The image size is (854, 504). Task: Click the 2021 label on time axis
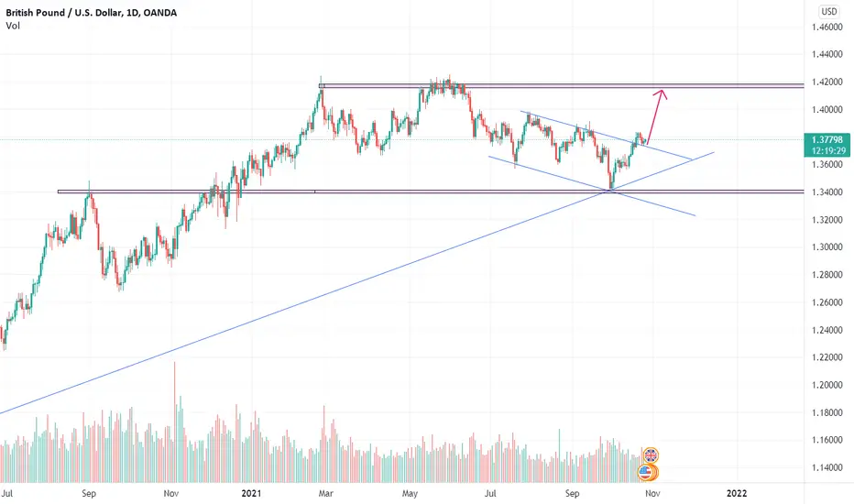[251, 493]
